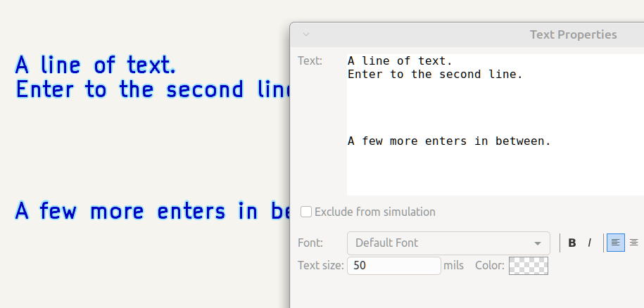
Task: Click the 'mils' unit label
Action: click(453, 266)
